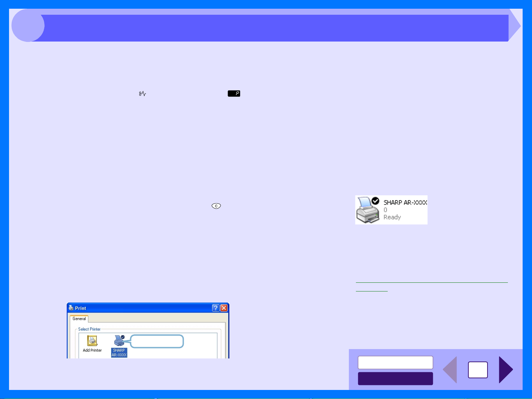The width and height of the screenshot is (532, 399).
Task: Close the Print dialog with red X
Action: point(224,308)
